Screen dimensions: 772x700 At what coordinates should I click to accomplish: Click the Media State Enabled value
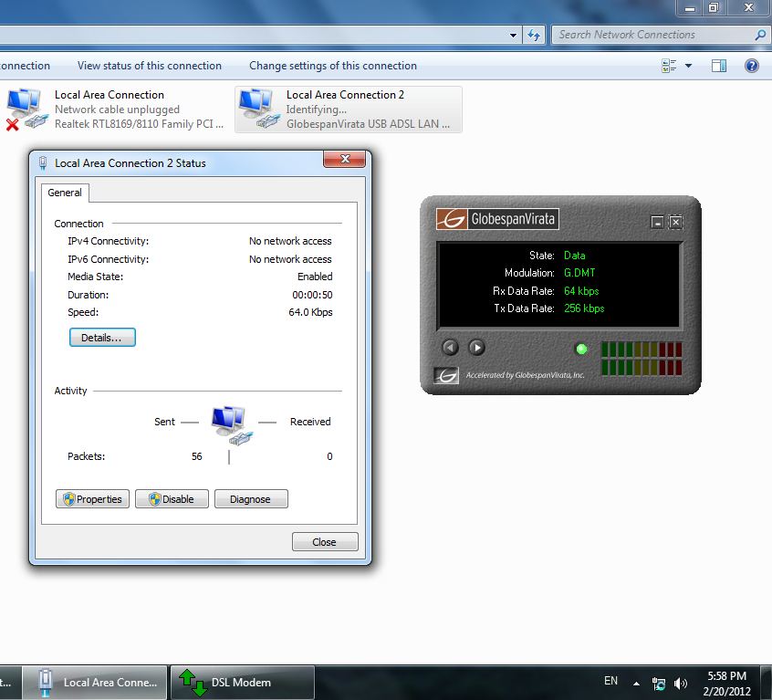point(315,277)
